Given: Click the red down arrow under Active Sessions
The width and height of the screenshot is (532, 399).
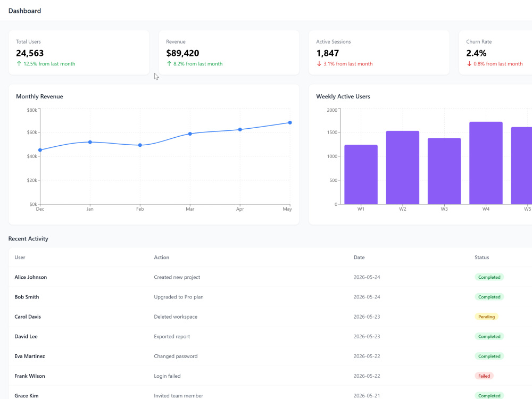Looking at the screenshot, I should coord(319,64).
